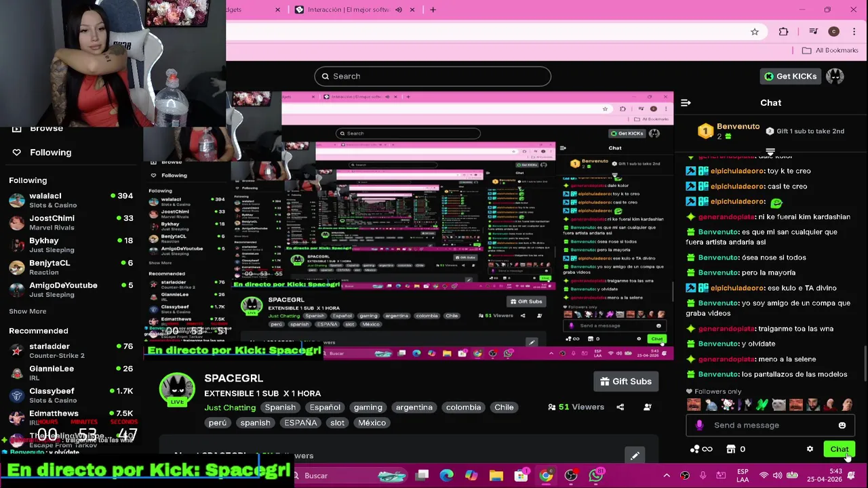Open the Chrome profile avatar

(x=834, y=31)
